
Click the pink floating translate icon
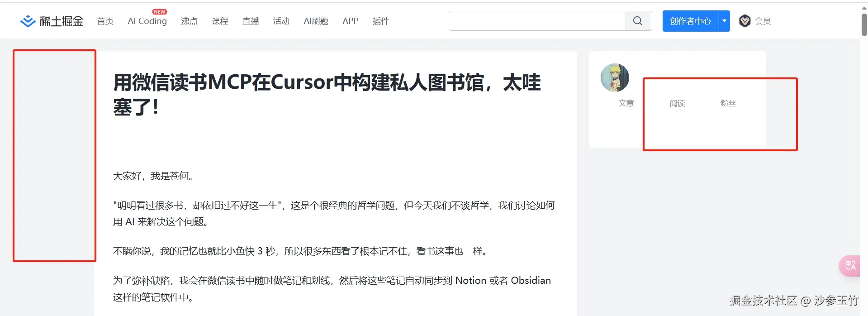tap(850, 266)
